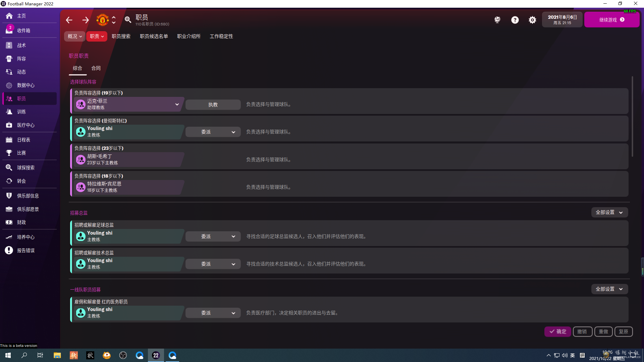
Task: Click 胡斯·毛希丁 staff entry
Action: (x=129, y=160)
